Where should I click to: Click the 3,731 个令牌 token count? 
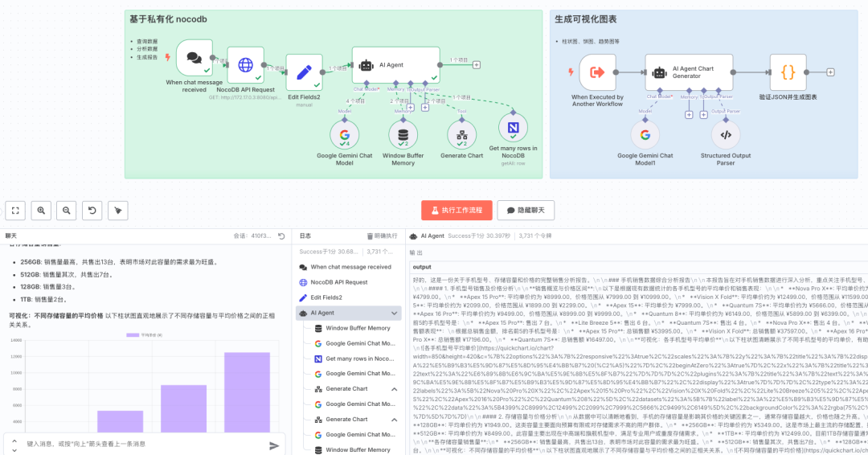pos(534,236)
